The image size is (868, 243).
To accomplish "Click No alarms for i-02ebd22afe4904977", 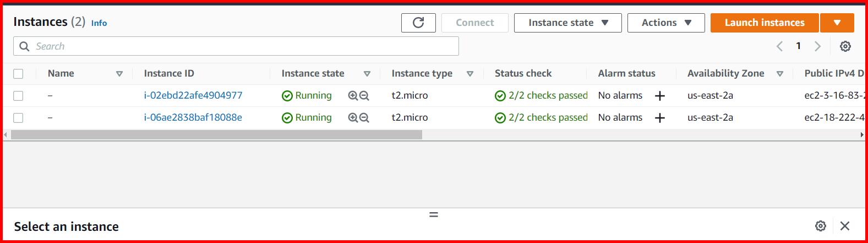I will click(x=620, y=95).
